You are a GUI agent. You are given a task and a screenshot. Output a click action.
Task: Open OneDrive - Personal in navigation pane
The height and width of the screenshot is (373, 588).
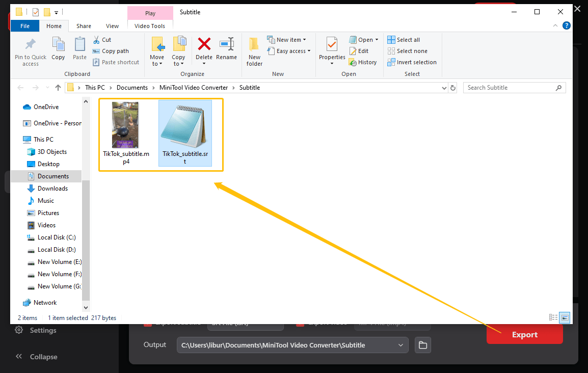click(52, 123)
